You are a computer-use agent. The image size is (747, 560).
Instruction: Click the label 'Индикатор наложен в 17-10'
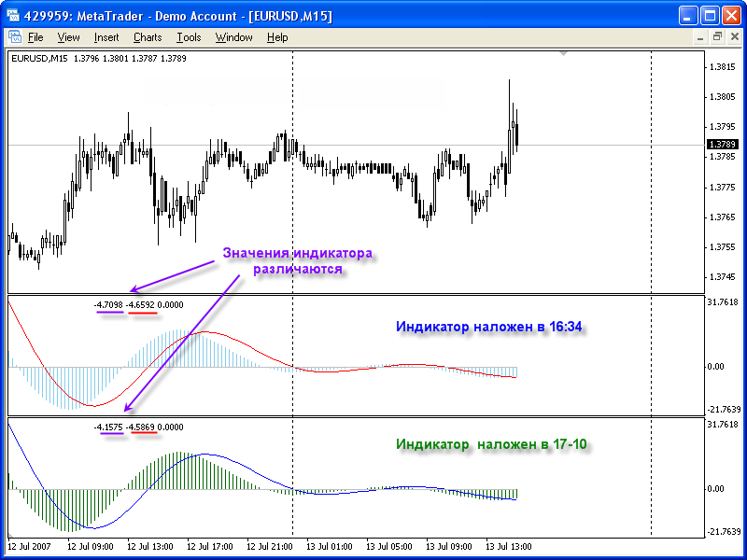pyautogui.click(x=491, y=444)
